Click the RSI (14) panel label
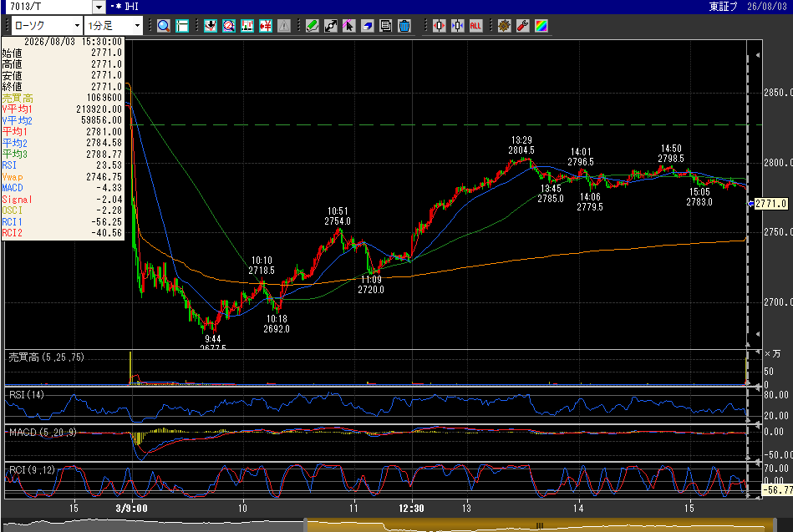The image size is (793, 532). [27, 394]
